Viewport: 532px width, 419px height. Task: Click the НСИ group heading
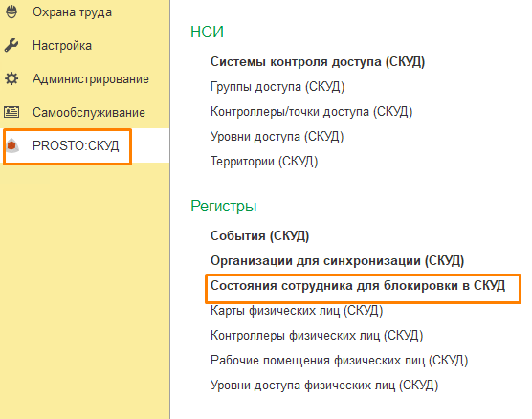207,32
